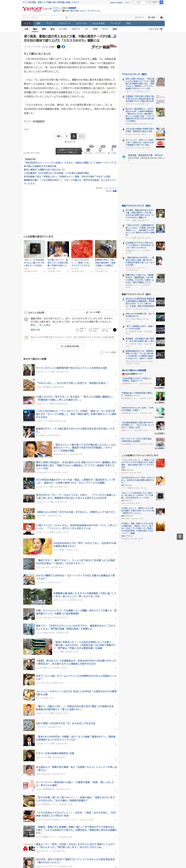Select the 国内 category tab

(35, 29)
